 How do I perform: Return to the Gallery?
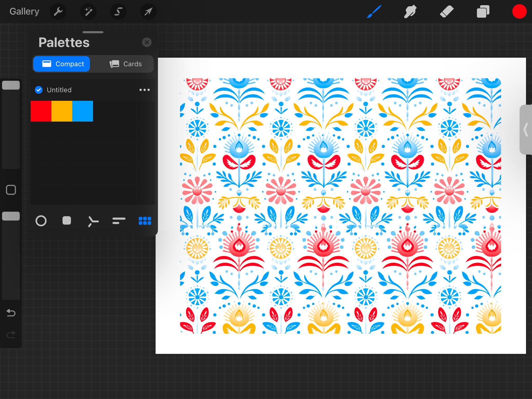click(24, 11)
